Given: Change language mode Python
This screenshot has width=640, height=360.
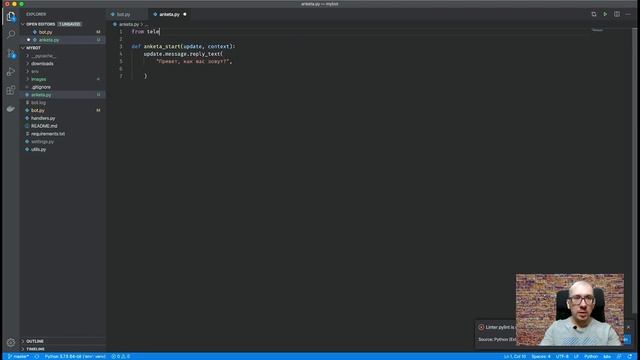Looking at the screenshot, I should 591,356.
